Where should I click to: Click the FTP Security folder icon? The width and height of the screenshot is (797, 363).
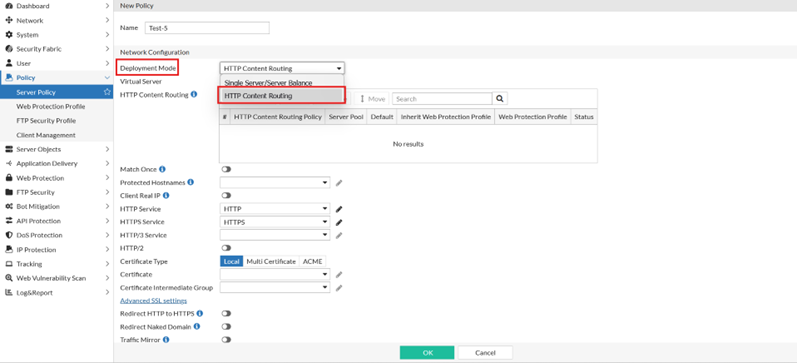8,192
